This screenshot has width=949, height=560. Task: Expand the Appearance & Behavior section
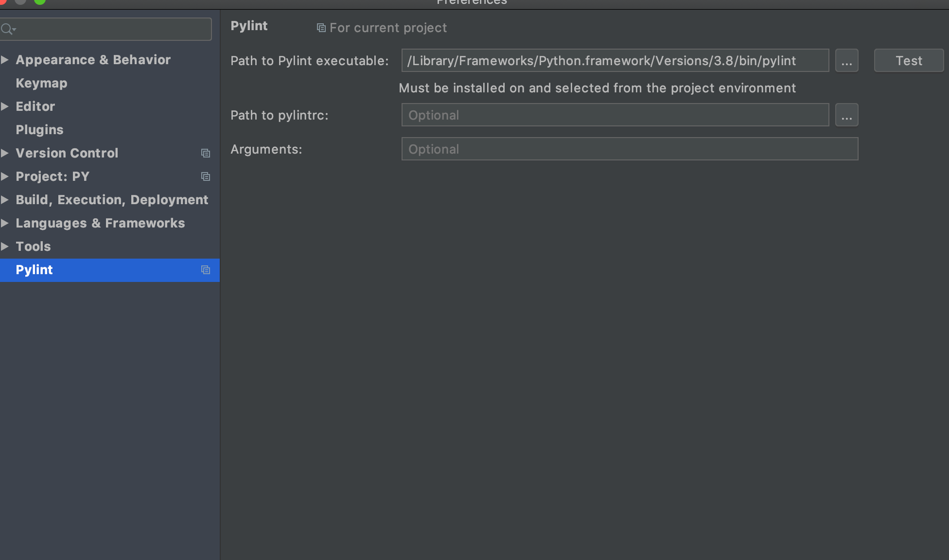(5, 59)
